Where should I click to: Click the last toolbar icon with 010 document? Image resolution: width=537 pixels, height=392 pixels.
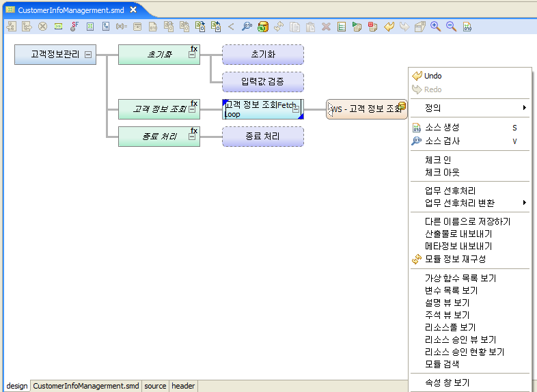pyautogui.click(x=467, y=27)
